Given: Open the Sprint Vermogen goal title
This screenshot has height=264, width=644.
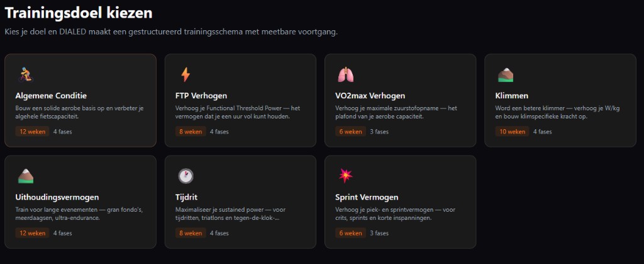Looking at the screenshot, I should click(x=367, y=197).
